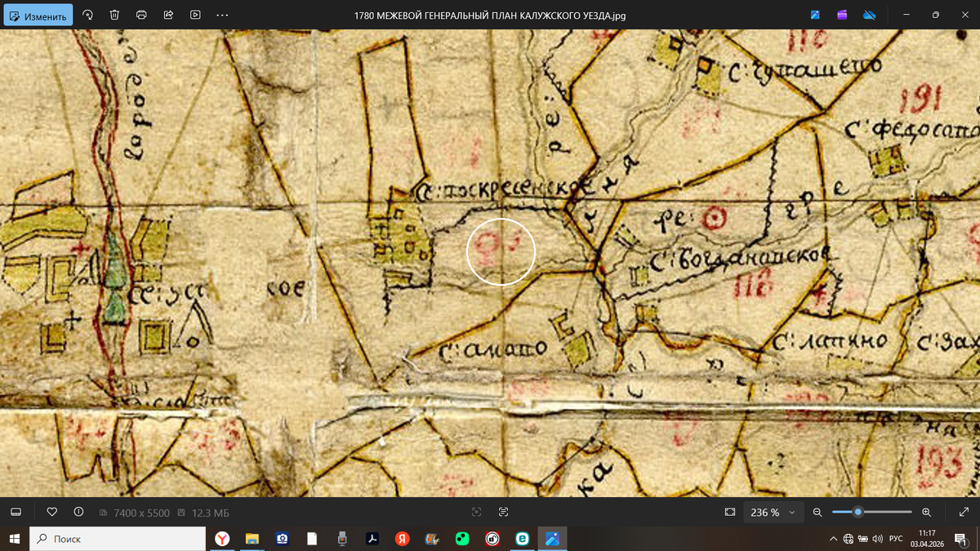Click the scan text icon
Viewport: 980px width, 551px height.
pyautogui.click(x=503, y=512)
